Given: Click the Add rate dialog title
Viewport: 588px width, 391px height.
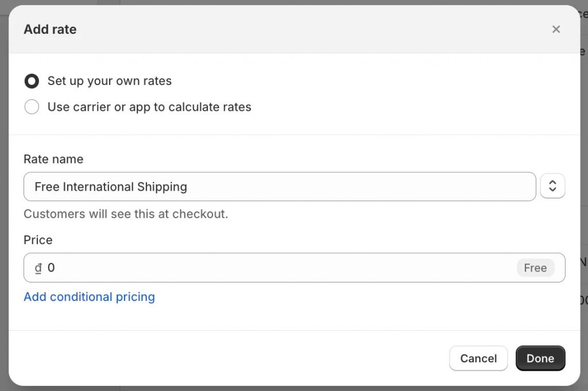Looking at the screenshot, I should point(50,29).
